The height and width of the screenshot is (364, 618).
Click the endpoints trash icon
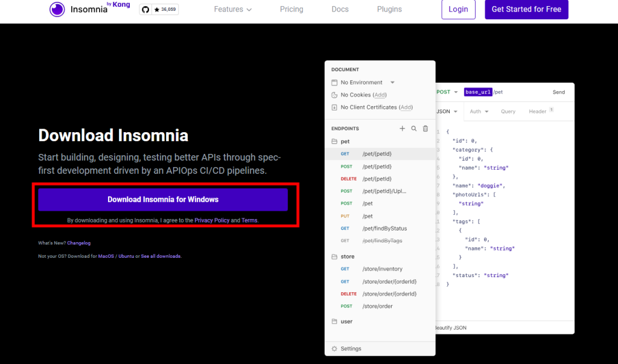(425, 129)
